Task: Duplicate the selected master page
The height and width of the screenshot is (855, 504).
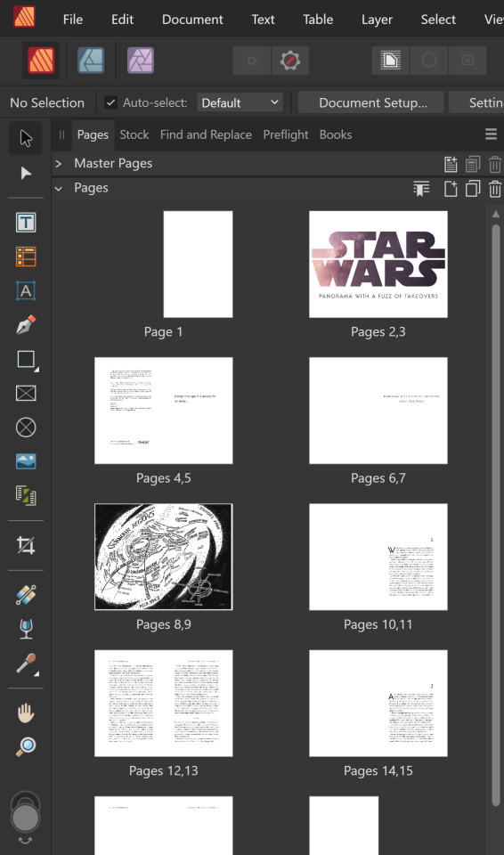Action: [x=472, y=164]
